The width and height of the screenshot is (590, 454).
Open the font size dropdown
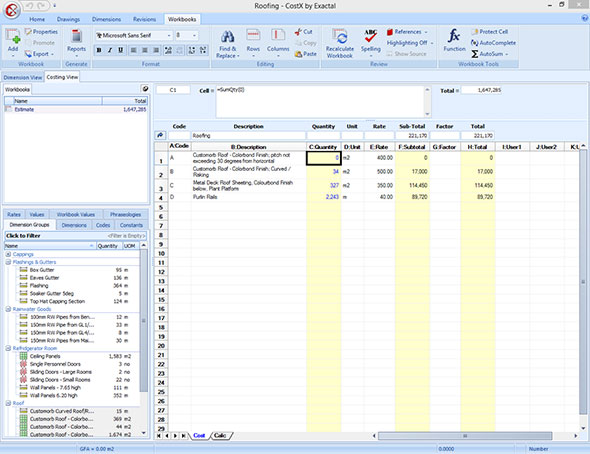click(x=194, y=35)
